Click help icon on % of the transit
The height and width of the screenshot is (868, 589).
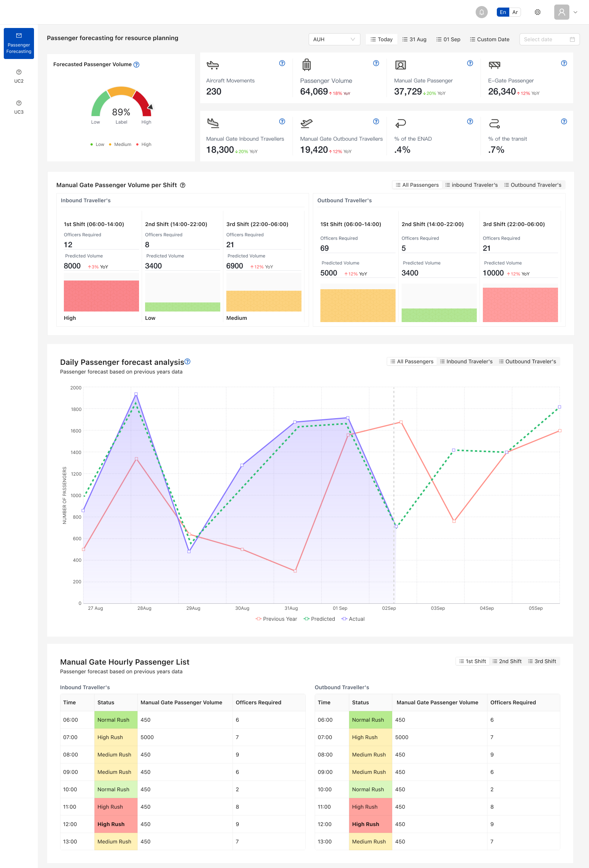coord(564,121)
